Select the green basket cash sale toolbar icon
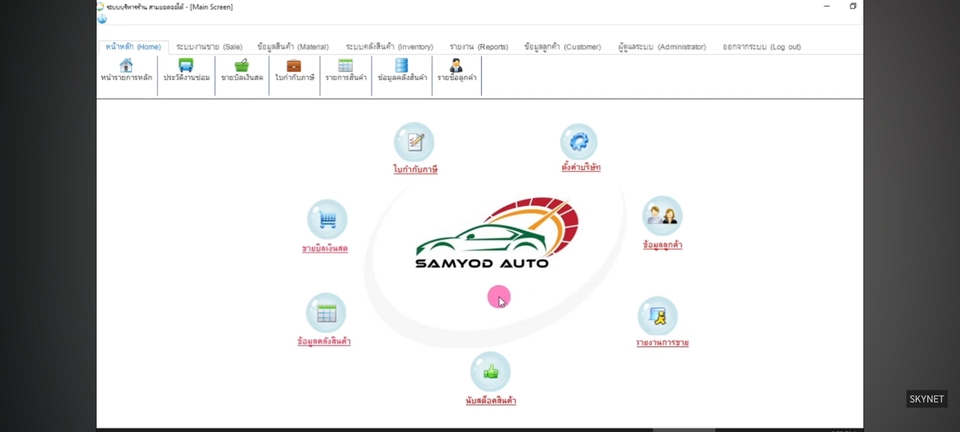Screen dimensions: 960x432 (x=241, y=66)
